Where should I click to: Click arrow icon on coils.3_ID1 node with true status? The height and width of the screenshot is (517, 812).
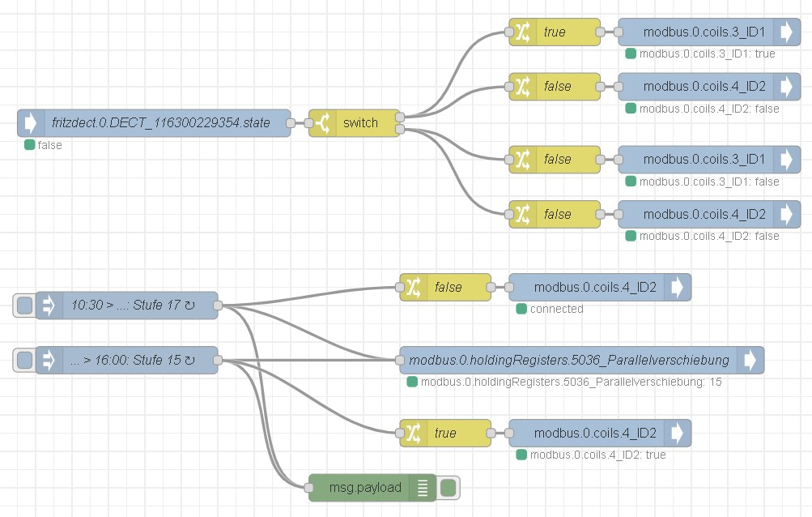(787, 32)
